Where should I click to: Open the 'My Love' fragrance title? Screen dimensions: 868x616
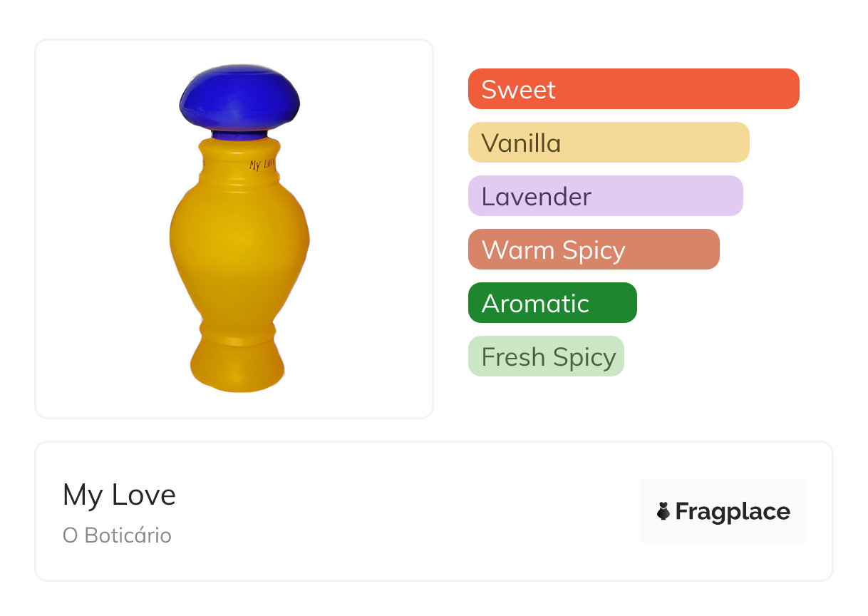pyautogui.click(x=119, y=495)
